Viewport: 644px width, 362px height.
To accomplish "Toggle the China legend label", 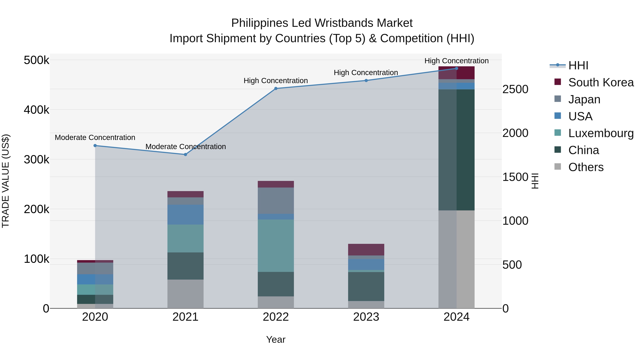I will [584, 150].
